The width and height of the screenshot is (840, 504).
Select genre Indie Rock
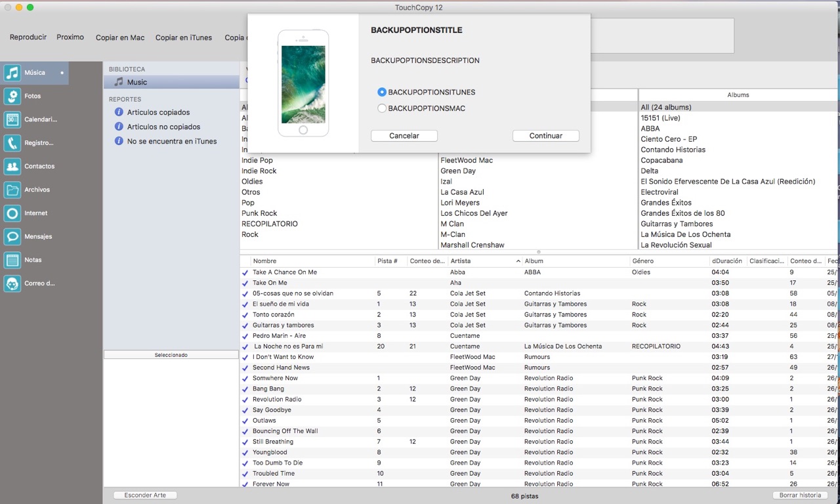tap(259, 171)
